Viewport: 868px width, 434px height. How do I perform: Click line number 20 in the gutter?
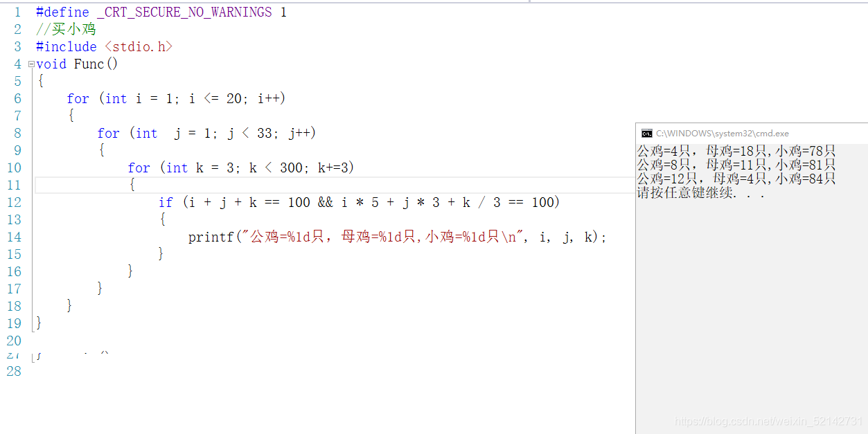(14, 341)
